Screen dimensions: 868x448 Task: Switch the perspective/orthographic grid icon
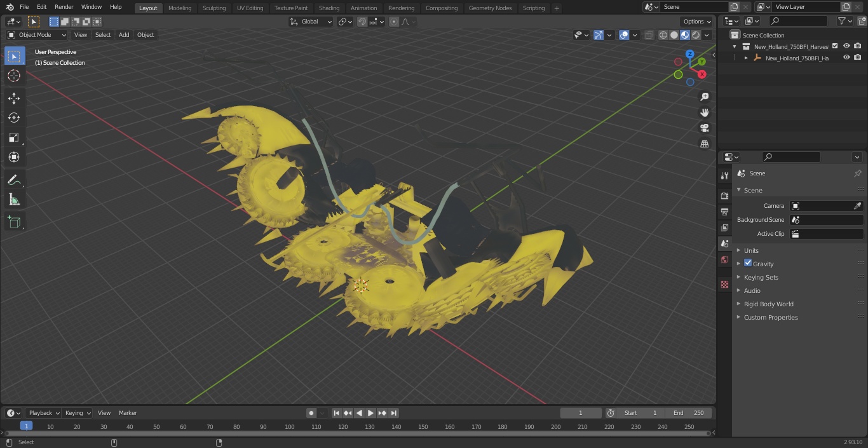click(x=704, y=144)
